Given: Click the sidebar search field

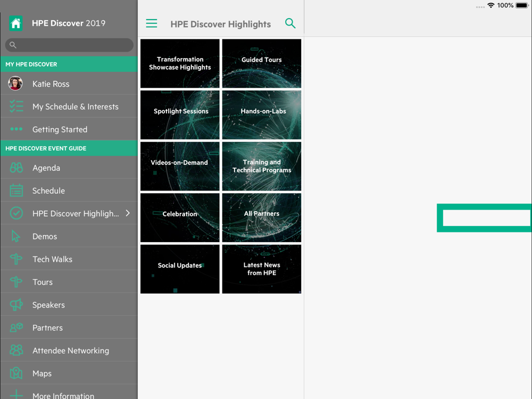Looking at the screenshot, I should (69, 45).
